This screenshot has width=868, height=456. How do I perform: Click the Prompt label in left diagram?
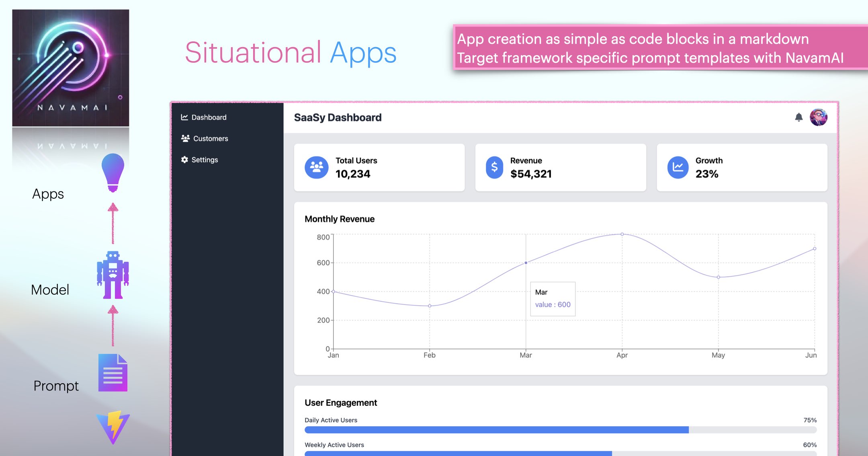[56, 386]
